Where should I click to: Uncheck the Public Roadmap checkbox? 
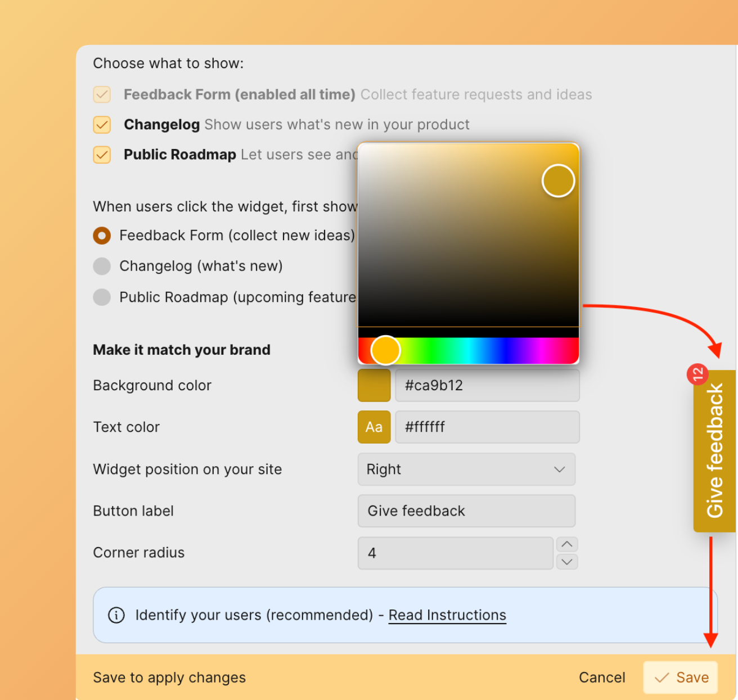pos(102,155)
